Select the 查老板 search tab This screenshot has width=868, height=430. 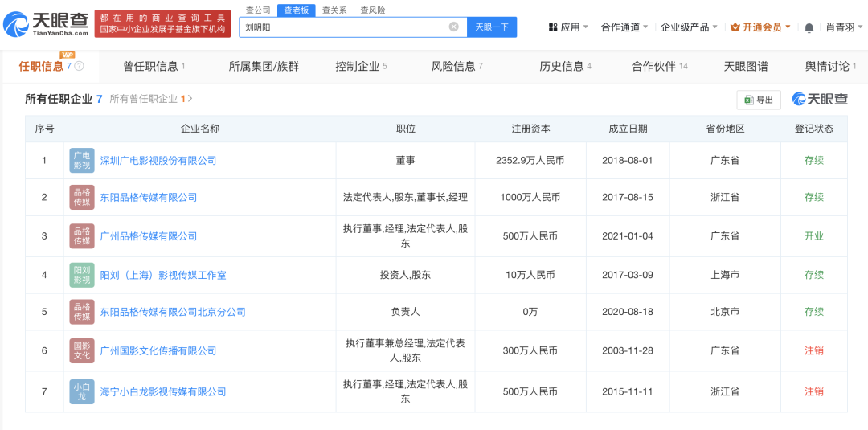point(296,10)
